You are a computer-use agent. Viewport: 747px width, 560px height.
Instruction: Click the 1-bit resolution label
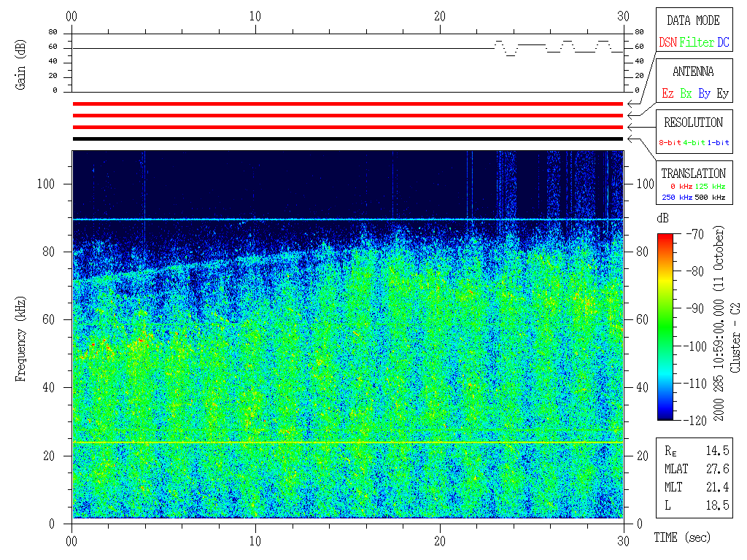point(718,143)
